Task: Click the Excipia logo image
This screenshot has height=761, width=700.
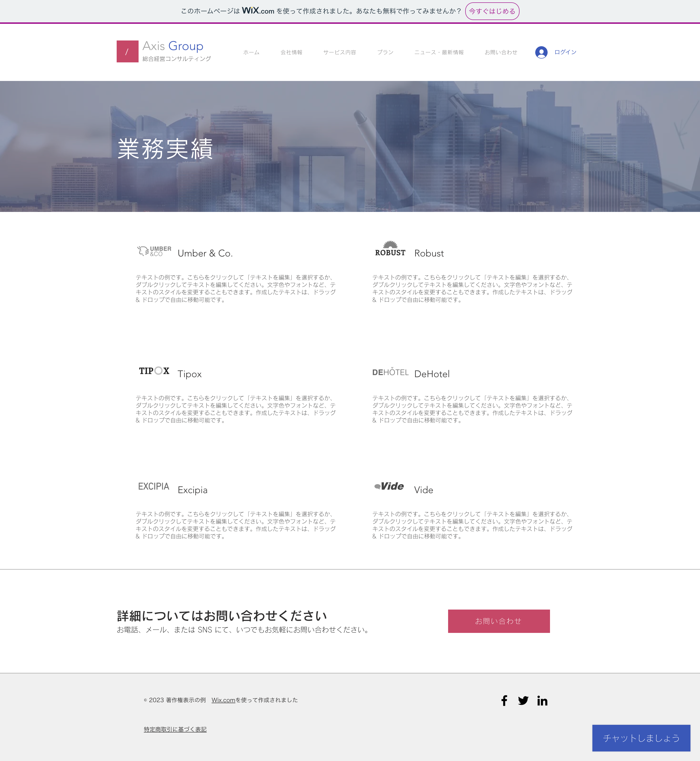Action: [153, 486]
